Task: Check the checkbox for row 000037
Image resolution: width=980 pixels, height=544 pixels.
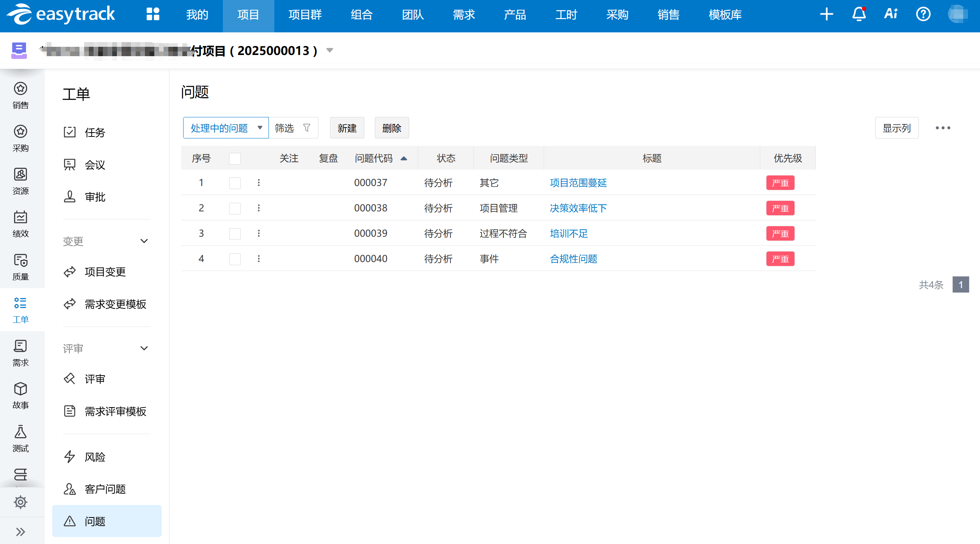Action: pyautogui.click(x=235, y=183)
